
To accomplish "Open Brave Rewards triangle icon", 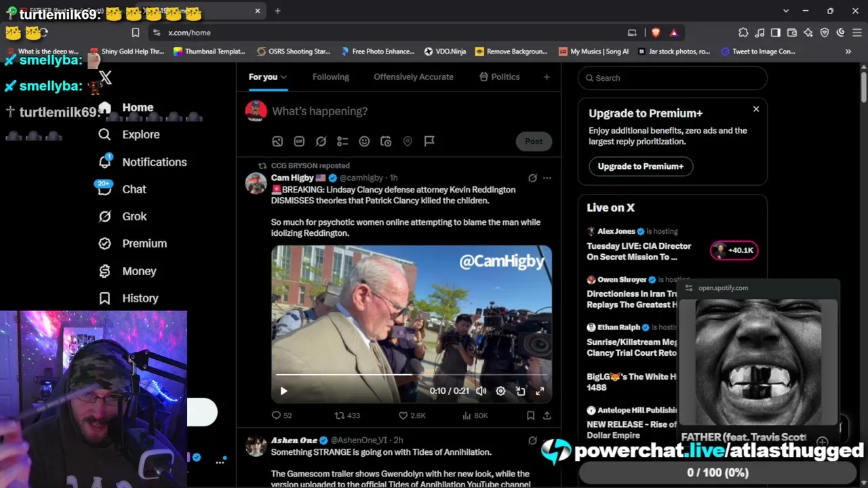I will pos(673,33).
